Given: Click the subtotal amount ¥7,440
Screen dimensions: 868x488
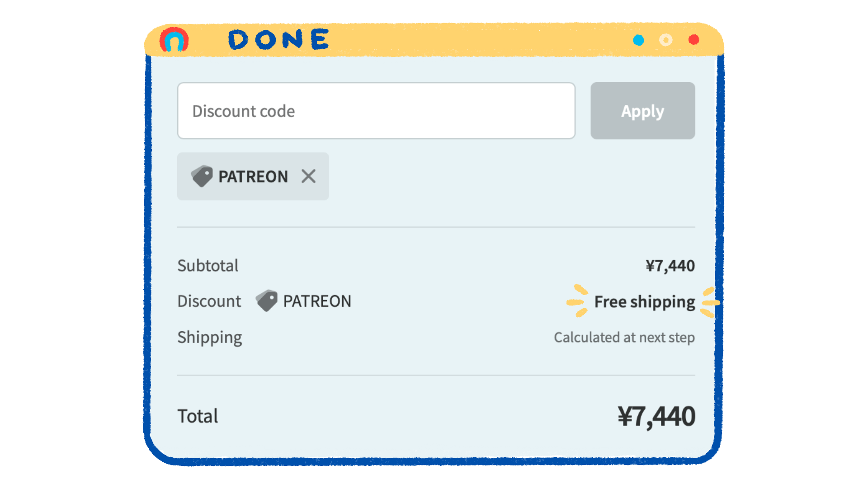Looking at the screenshot, I should [x=670, y=266].
